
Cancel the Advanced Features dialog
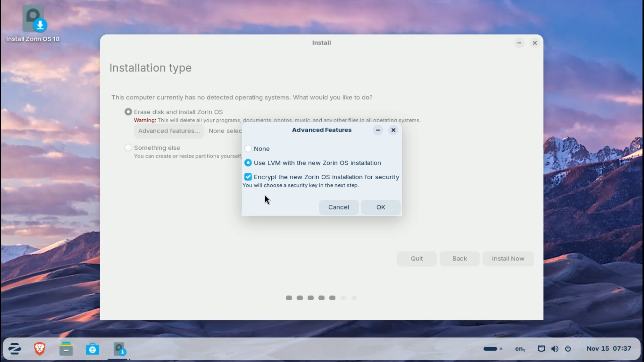pyautogui.click(x=338, y=207)
